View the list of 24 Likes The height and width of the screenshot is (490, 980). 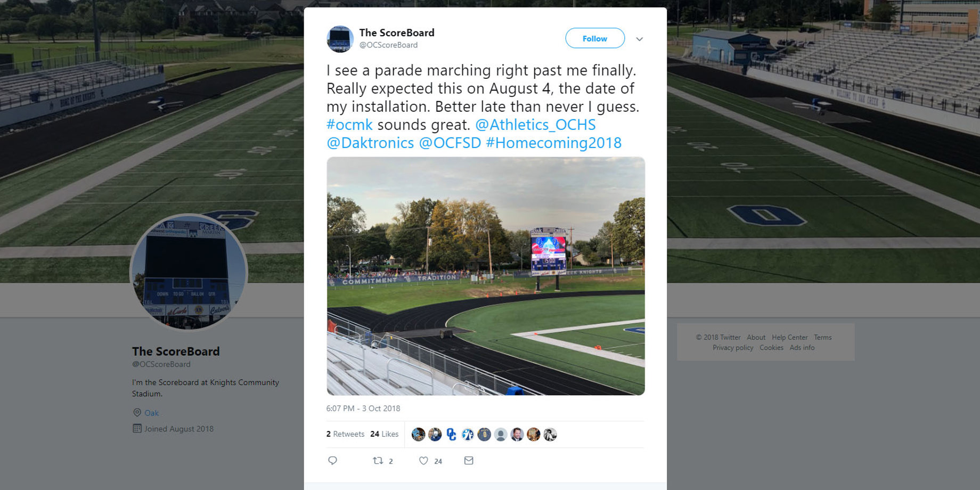[385, 434]
